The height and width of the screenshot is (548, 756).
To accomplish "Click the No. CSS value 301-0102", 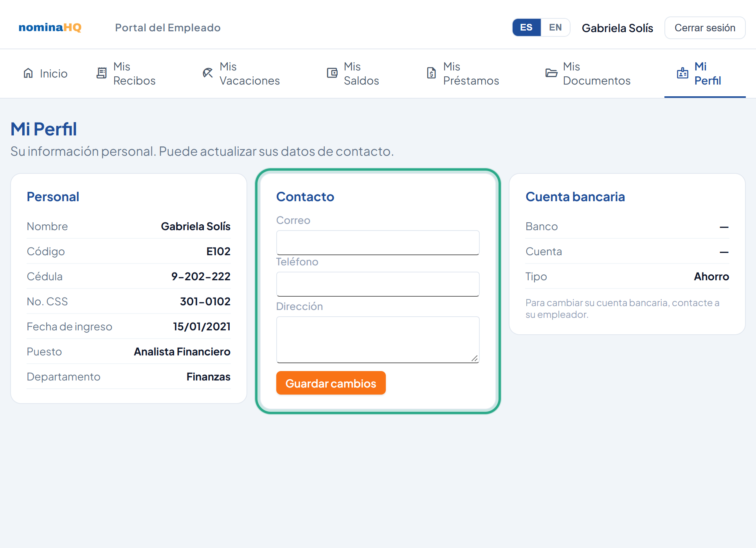I will click(x=205, y=301).
